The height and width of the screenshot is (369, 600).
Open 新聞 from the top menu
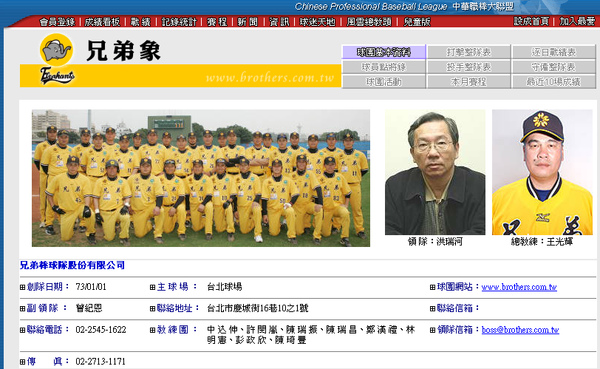coord(248,22)
